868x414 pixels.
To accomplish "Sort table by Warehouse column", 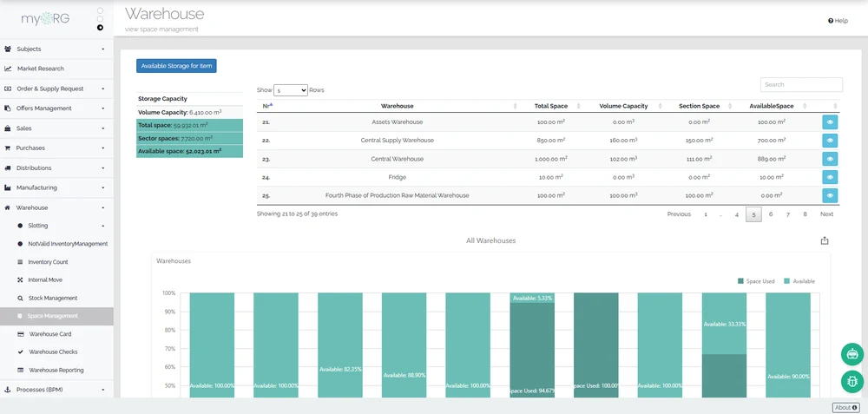I will 397,106.
